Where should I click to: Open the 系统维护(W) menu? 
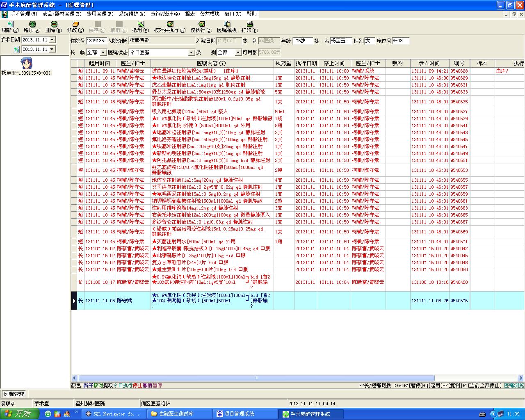pyautogui.click(x=132, y=14)
